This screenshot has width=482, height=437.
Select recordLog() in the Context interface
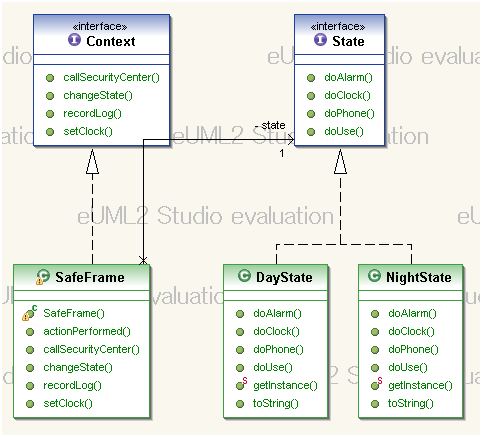92,113
